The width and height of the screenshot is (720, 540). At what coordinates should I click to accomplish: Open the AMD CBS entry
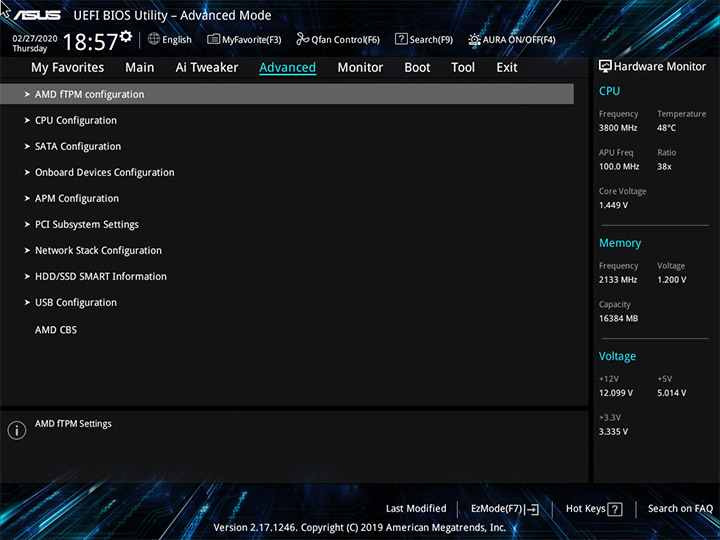(x=56, y=330)
